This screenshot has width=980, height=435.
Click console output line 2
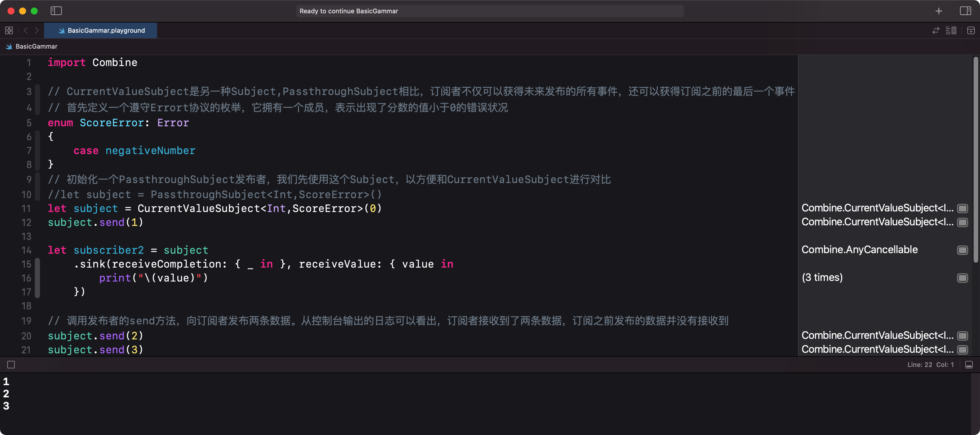click(6, 394)
